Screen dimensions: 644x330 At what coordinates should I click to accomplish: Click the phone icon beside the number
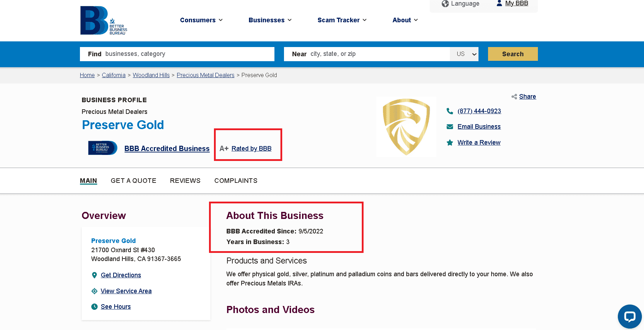click(x=450, y=111)
